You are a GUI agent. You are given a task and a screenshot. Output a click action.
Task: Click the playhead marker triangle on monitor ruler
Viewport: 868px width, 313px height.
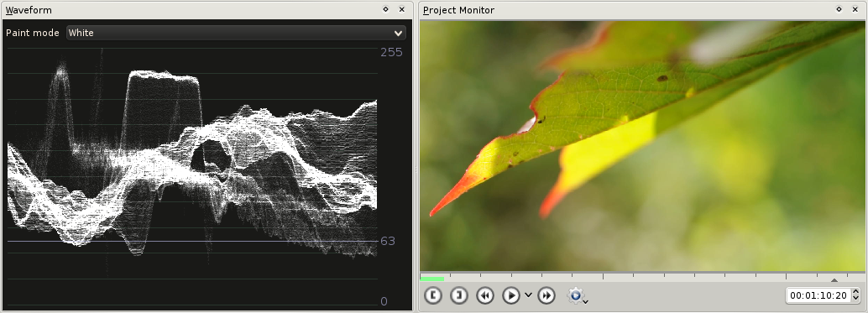pos(834,279)
